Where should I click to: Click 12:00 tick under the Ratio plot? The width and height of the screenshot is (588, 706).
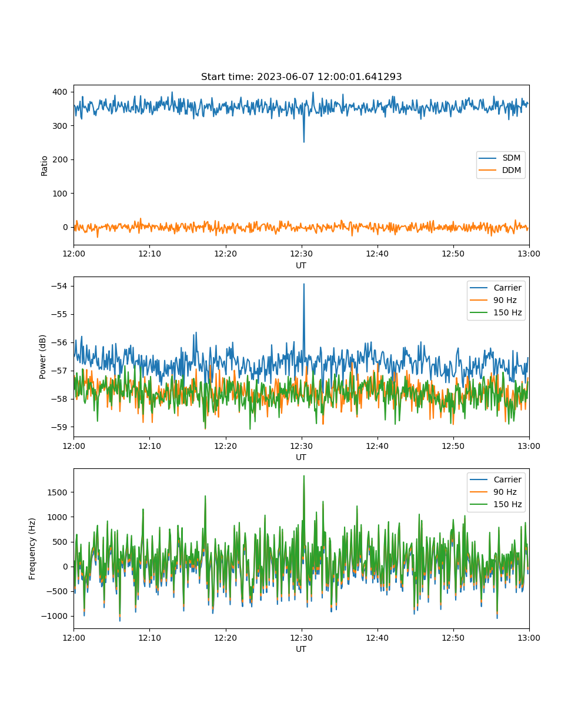(73, 254)
